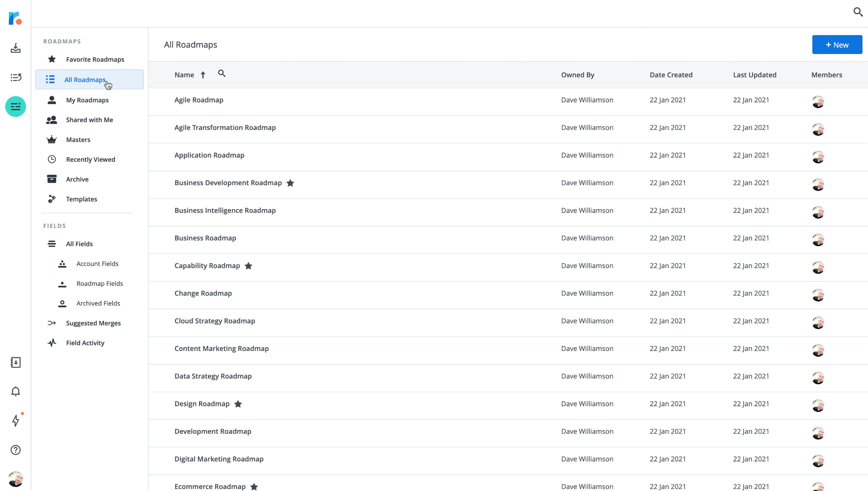This screenshot has width=868, height=491.
Task: Unfavorite Business Development Roadmap via its star
Action: (291, 183)
